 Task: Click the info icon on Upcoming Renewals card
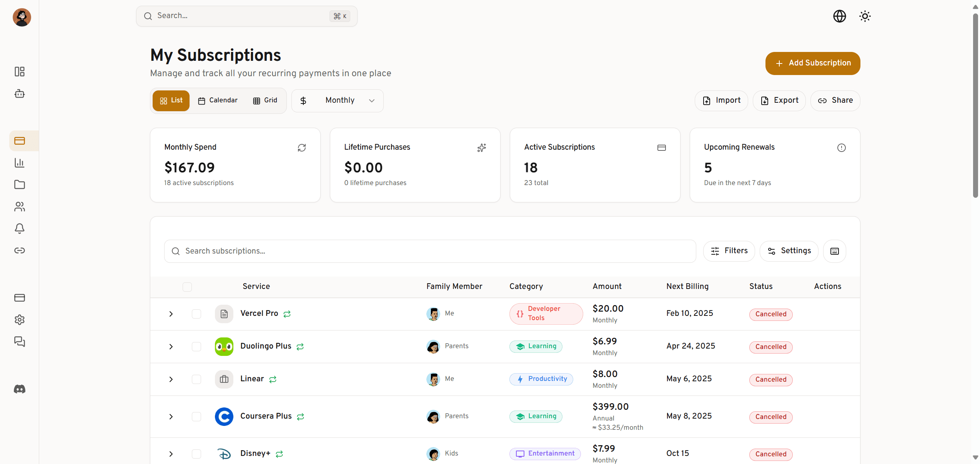842,148
